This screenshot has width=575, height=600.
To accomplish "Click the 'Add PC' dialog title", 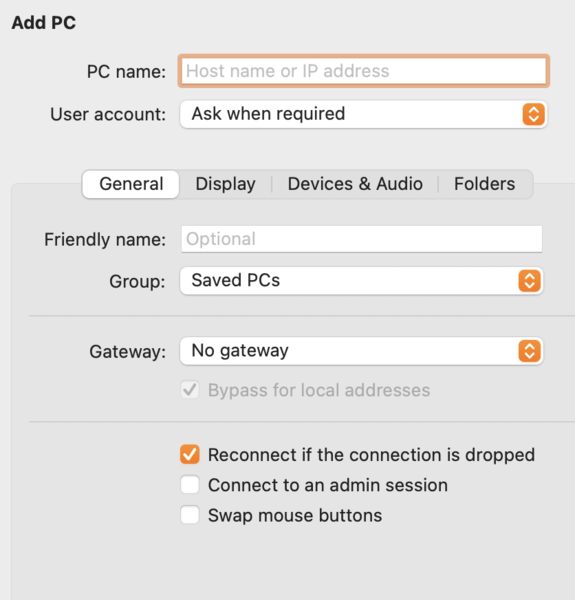I will click(x=44, y=23).
